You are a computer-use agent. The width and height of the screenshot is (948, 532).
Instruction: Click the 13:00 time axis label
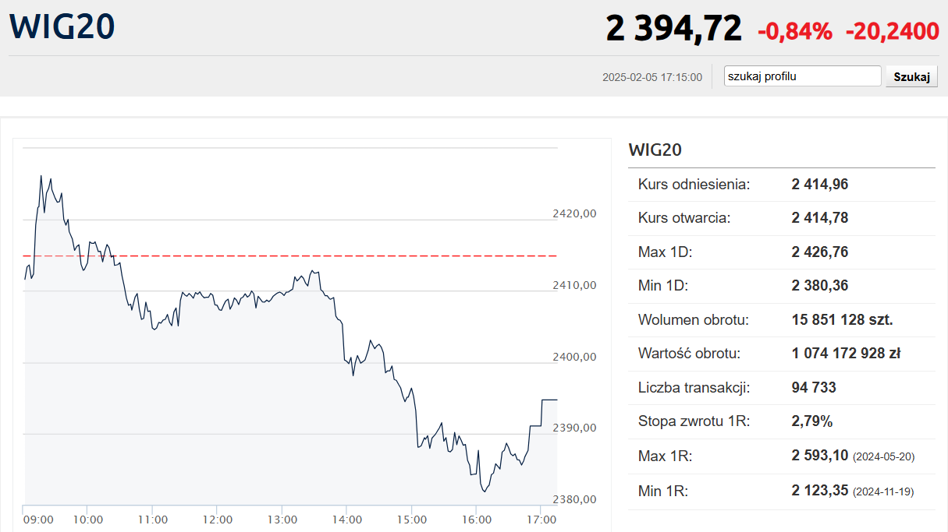[282, 520]
